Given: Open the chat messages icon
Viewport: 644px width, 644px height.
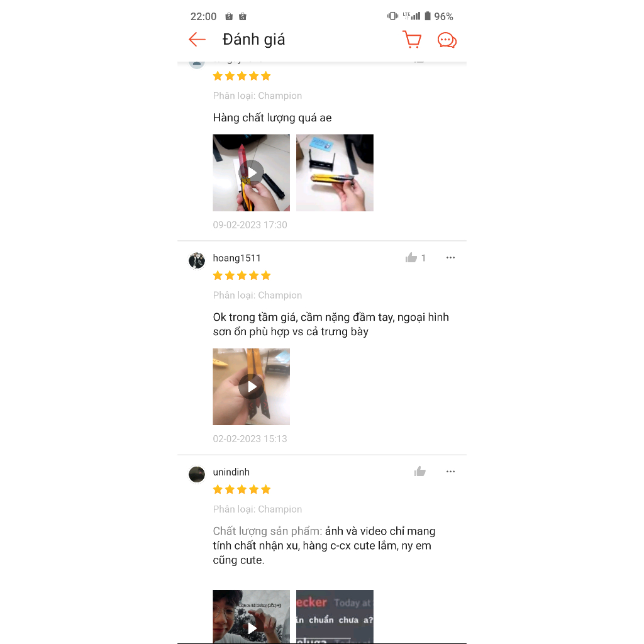Looking at the screenshot, I should [x=447, y=40].
